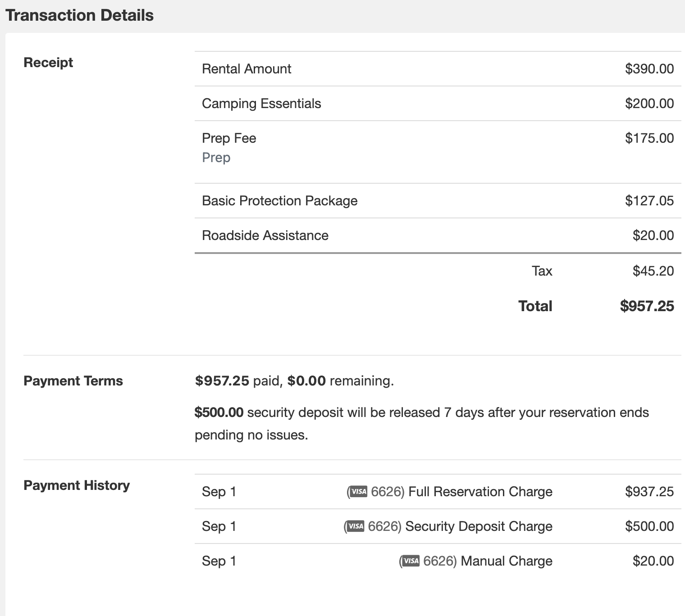The image size is (685, 616).
Task: Click the Prep Fee label
Action: 229,138
